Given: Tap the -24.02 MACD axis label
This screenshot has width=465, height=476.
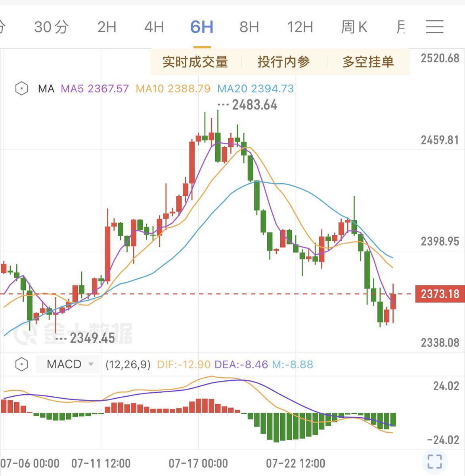Looking at the screenshot, I should [x=443, y=440].
